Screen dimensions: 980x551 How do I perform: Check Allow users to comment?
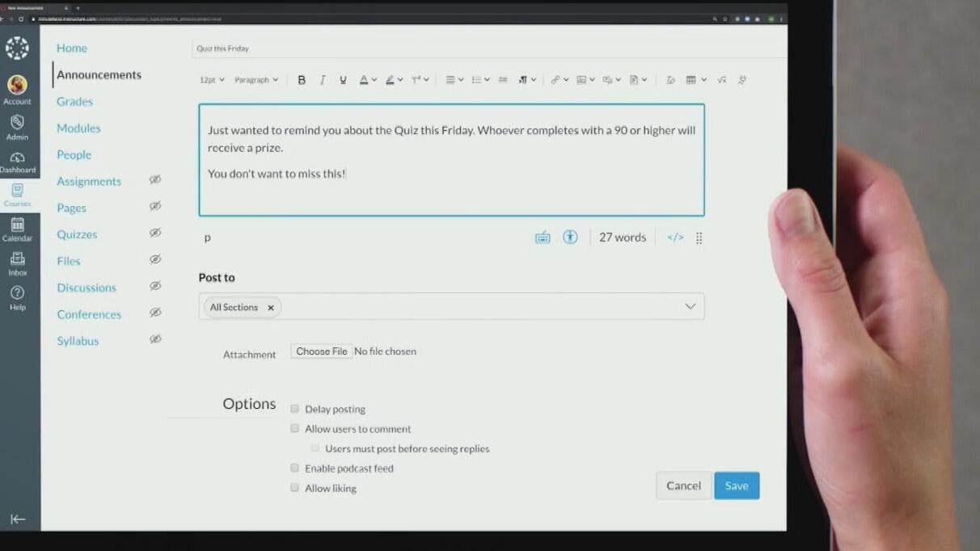click(294, 428)
